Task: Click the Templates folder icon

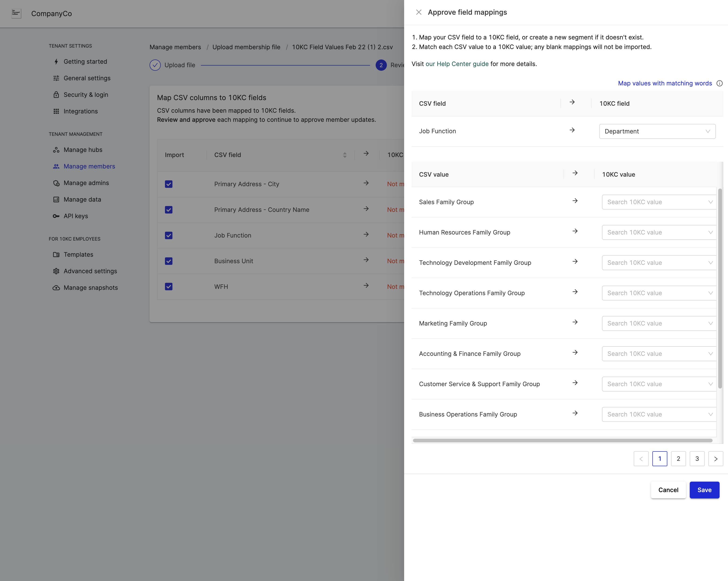Action: tap(56, 254)
